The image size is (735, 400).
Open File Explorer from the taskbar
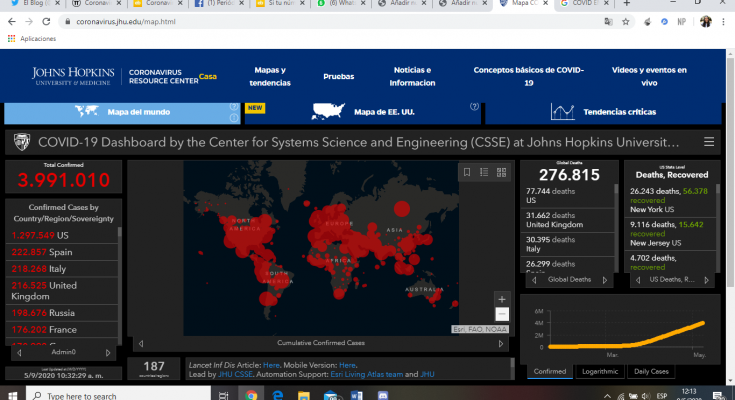[304, 395]
